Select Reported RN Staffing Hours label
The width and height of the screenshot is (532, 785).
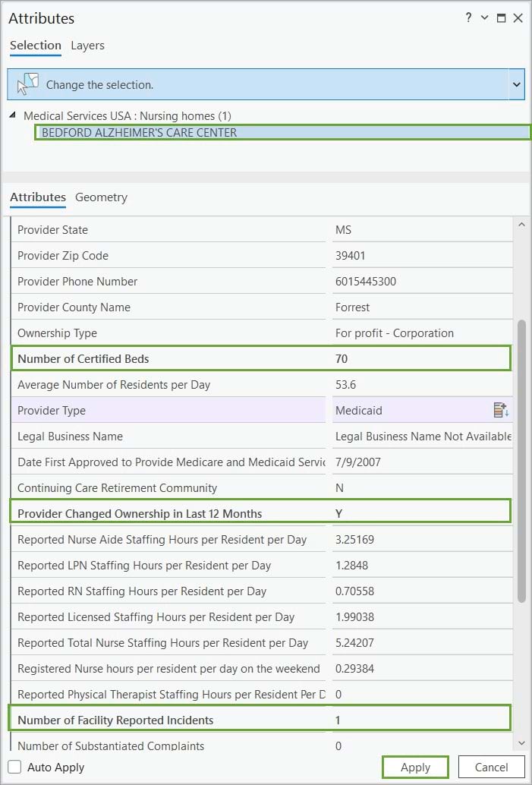click(142, 591)
